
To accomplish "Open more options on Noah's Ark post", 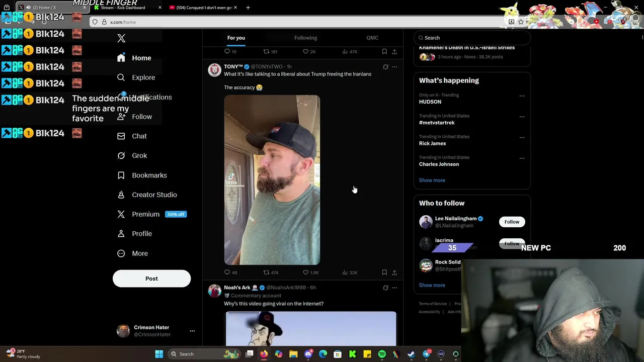I will (x=394, y=288).
